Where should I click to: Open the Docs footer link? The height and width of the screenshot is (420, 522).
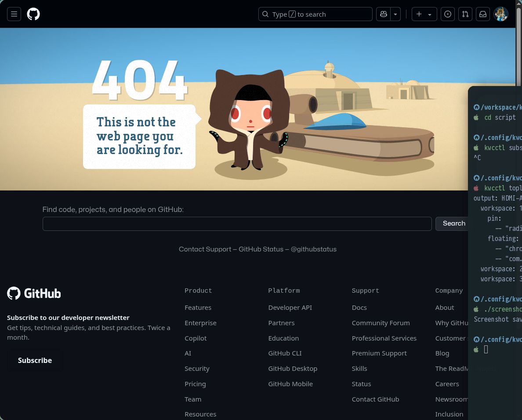coord(359,308)
